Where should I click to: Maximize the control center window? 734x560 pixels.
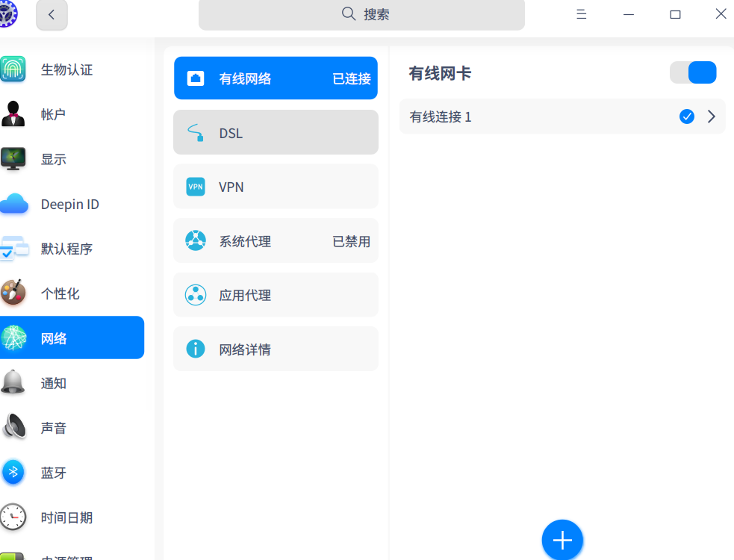pyautogui.click(x=675, y=14)
